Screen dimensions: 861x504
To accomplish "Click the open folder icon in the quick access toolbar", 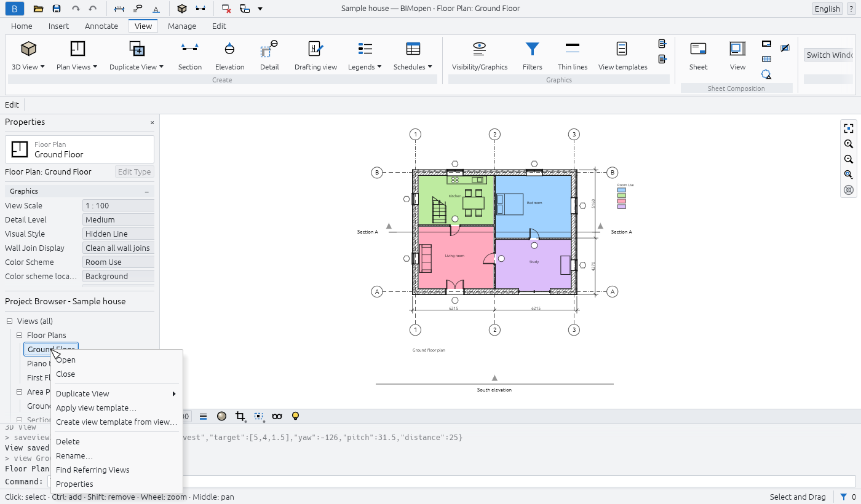I will pyautogui.click(x=38, y=9).
